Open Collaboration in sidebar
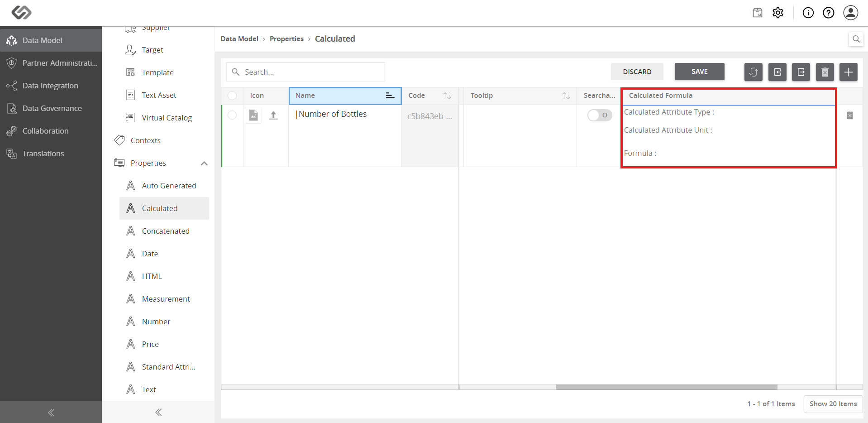The width and height of the screenshot is (868, 423). (51, 131)
